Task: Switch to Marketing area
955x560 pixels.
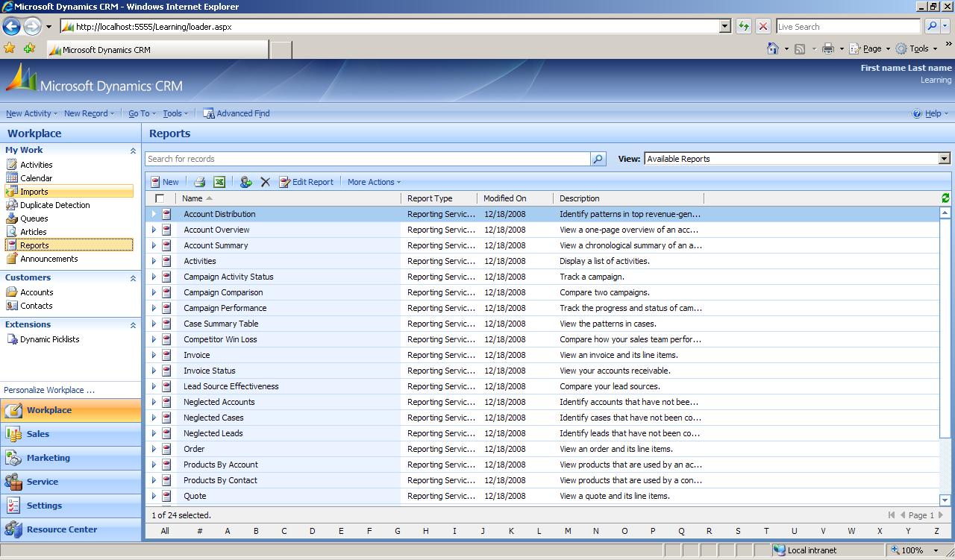Action: click(70, 458)
